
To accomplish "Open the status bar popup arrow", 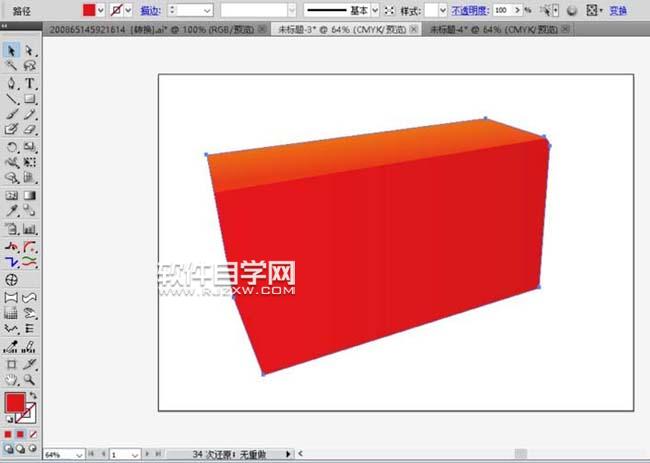I will point(288,454).
